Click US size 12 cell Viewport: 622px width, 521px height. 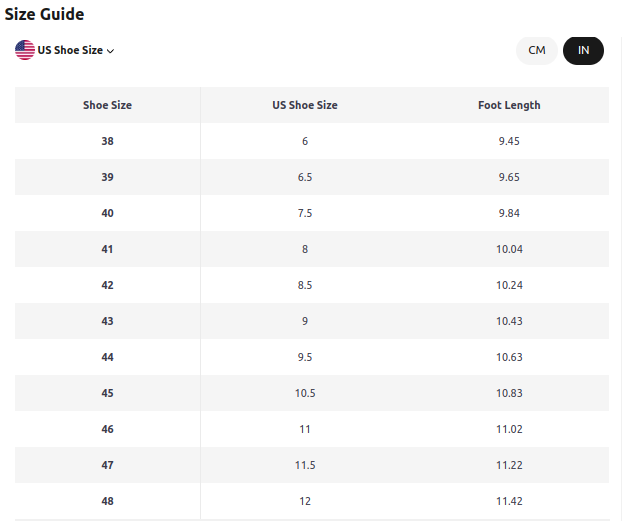[305, 501]
